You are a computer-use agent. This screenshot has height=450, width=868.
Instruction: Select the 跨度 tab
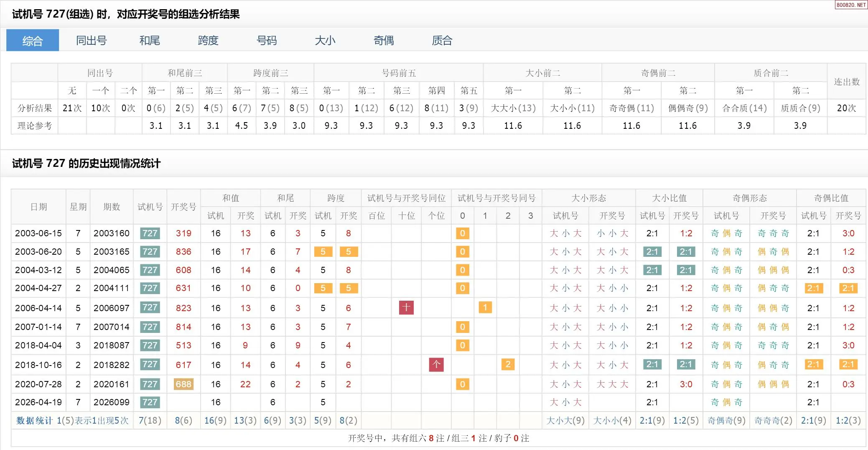208,41
